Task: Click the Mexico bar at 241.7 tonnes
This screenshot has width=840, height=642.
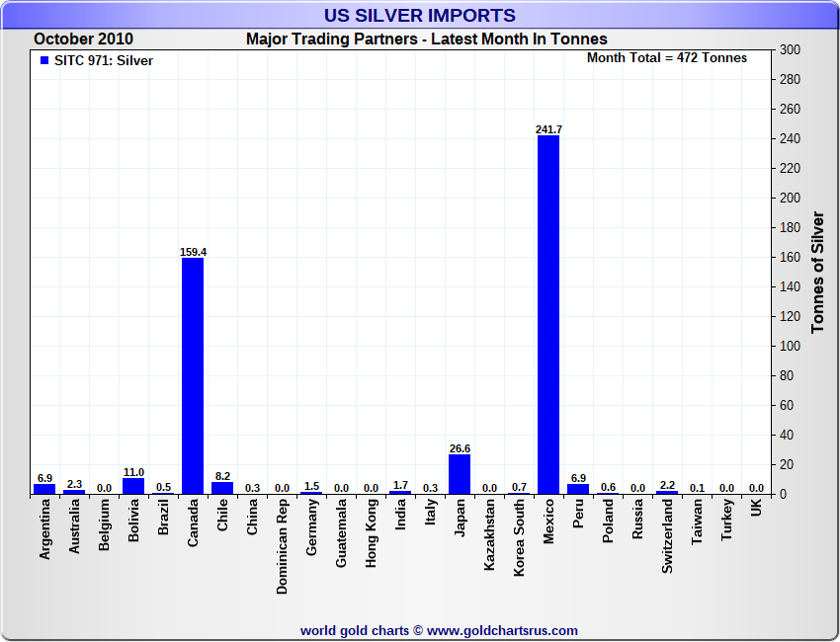Action: [x=548, y=315]
